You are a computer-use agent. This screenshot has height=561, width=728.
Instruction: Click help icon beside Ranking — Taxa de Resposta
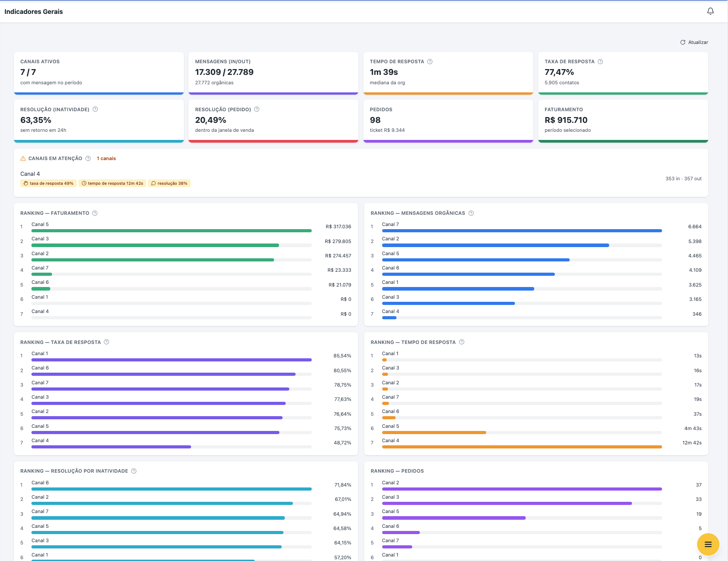click(x=106, y=342)
